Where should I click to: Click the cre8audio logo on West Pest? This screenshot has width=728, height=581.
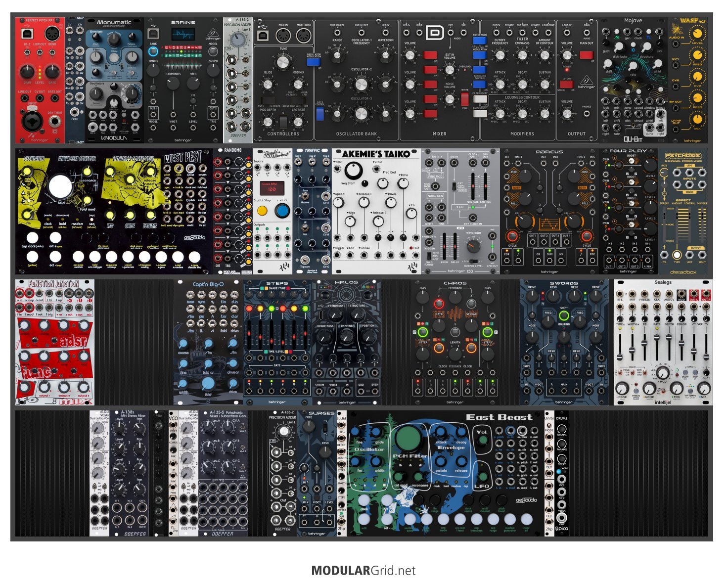point(194,237)
